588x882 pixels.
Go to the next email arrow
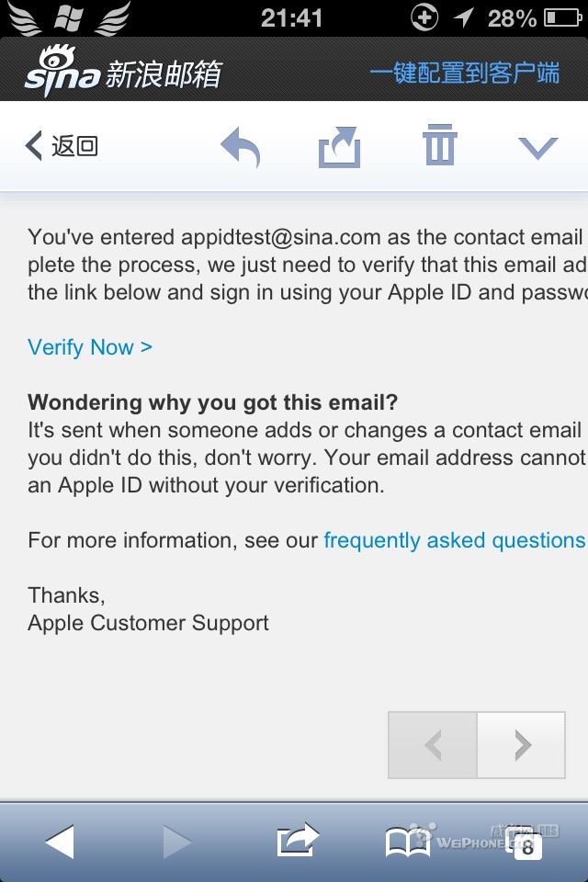(521, 745)
